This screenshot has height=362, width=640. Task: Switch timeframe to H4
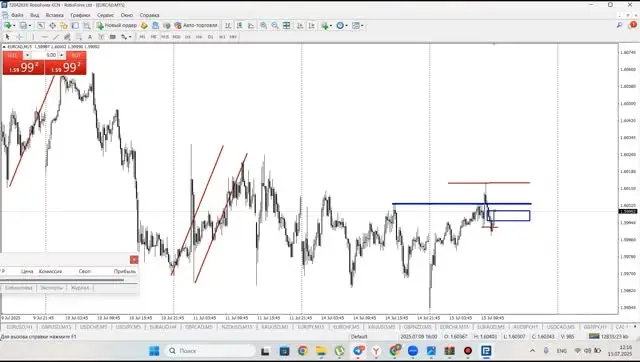tap(199, 37)
